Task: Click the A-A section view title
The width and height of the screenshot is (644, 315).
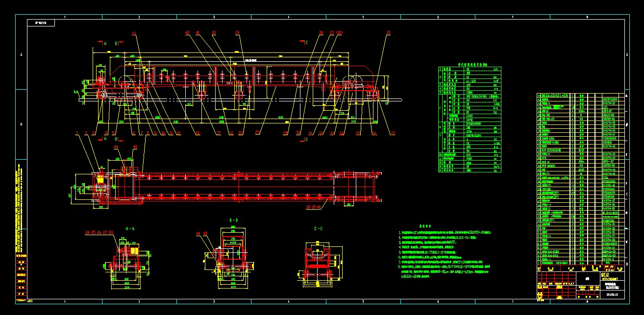Action: click(x=130, y=228)
